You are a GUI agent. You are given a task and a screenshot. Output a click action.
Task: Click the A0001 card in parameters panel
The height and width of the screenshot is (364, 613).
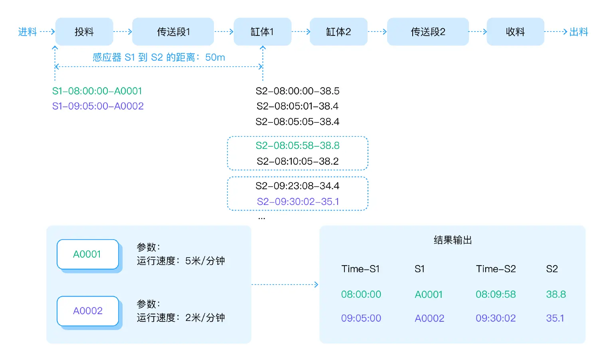click(x=88, y=254)
